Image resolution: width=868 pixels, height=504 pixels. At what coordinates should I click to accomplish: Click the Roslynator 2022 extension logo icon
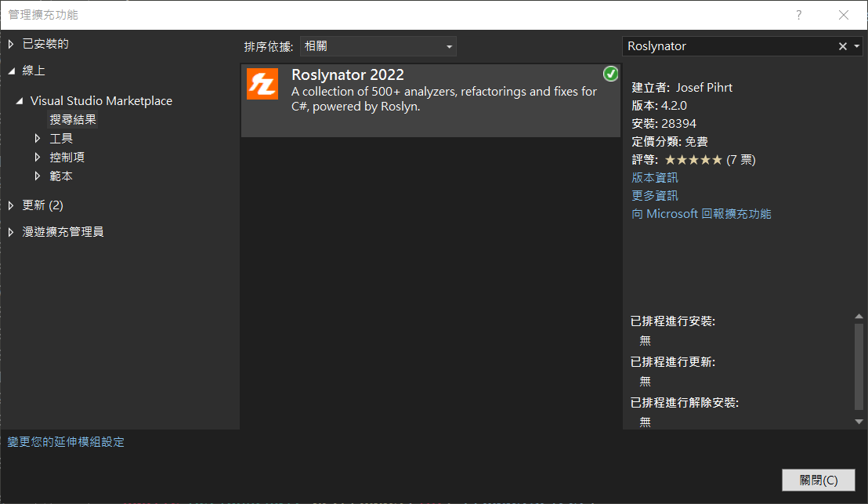[x=262, y=84]
